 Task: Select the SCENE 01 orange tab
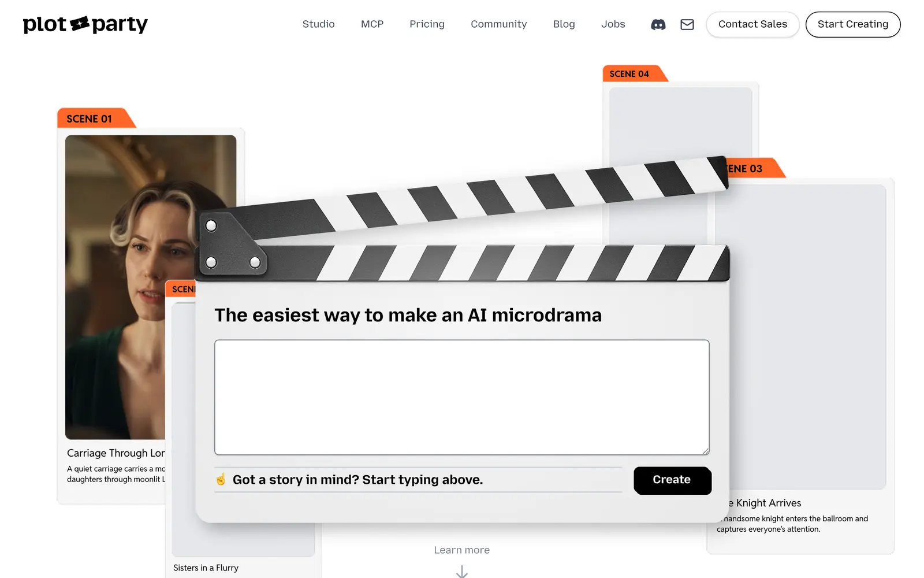click(x=95, y=118)
